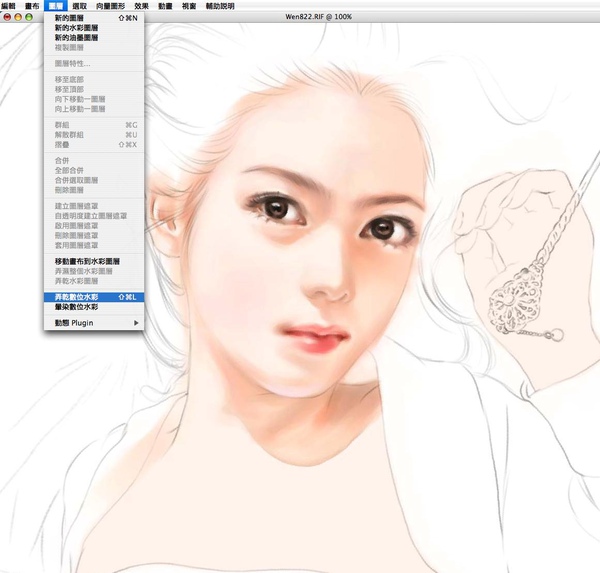Select the greyed 弄乾水彩圖層 entry
Viewport: 600px width, 573px height.
94,281
